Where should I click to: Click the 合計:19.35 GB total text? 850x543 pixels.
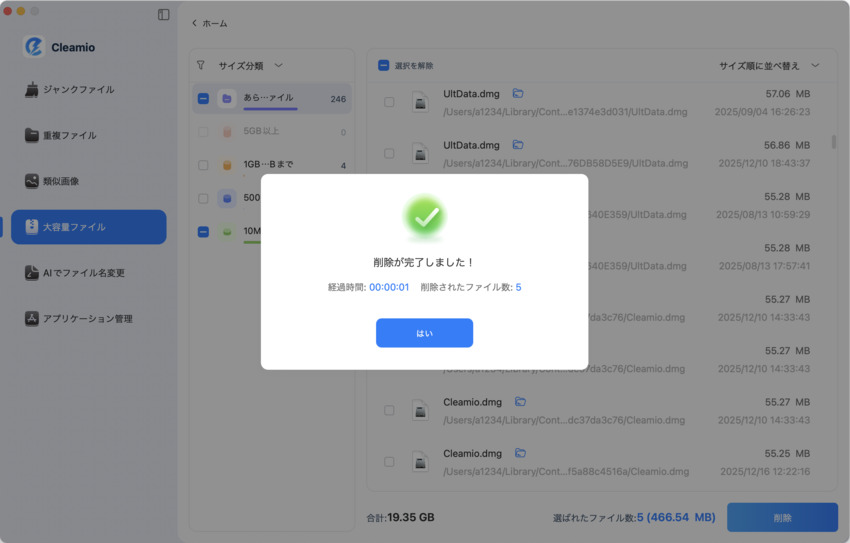coord(401,518)
